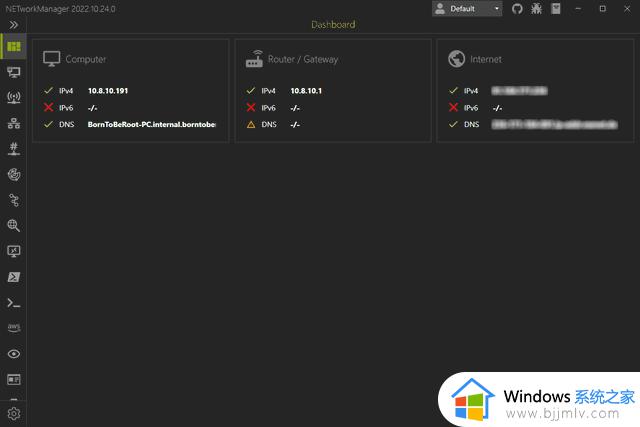The height and width of the screenshot is (427, 640).
Task: Open the Ping Monitor radar icon
Action: [13, 174]
